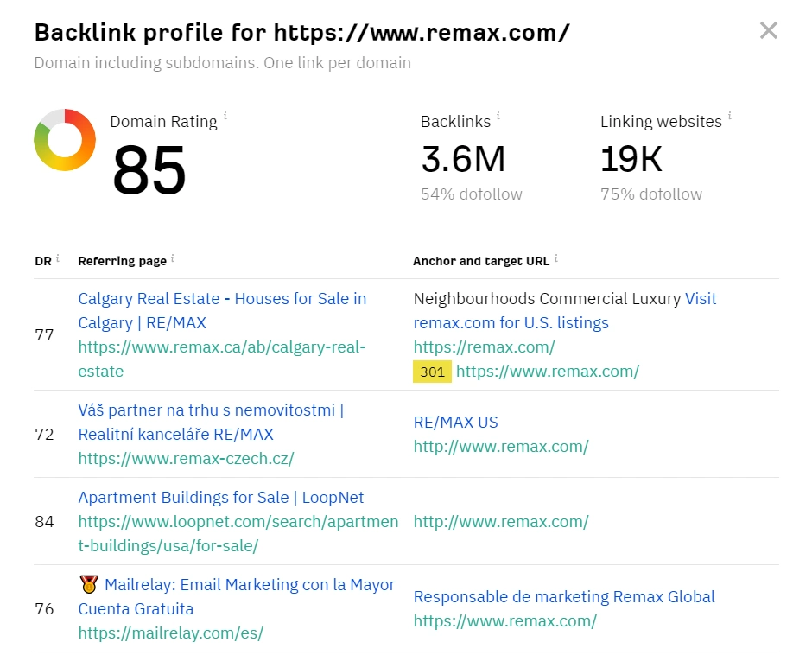Click the DR column header

[43, 261]
